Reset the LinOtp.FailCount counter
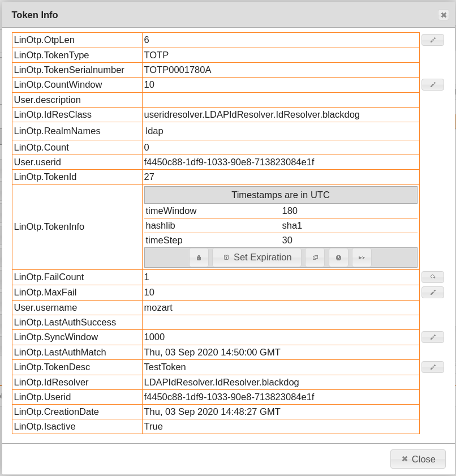The image size is (456, 476). click(x=432, y=277)
